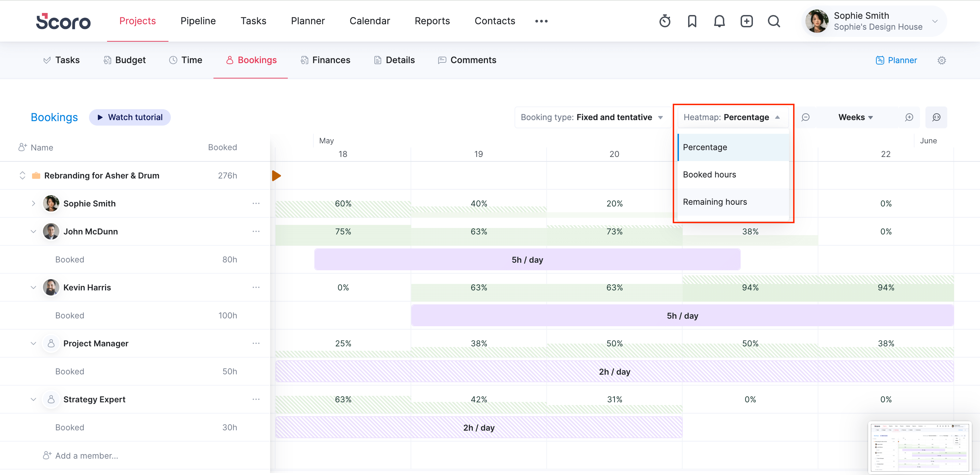Open Strategy Expert row options menu
Image resolution: width=980 pixels, height=475 pixels.
[x=256, y=399]
